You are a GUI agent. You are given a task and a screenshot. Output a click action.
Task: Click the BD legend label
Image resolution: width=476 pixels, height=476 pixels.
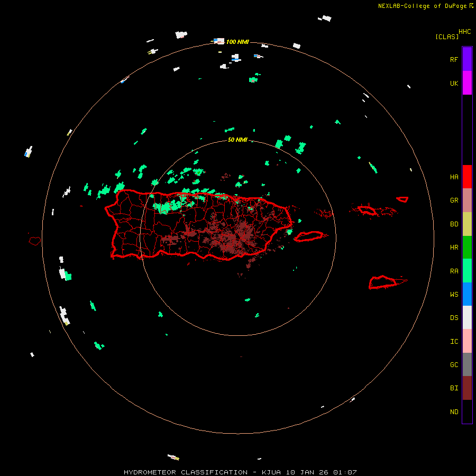click(x=454, y=224)
